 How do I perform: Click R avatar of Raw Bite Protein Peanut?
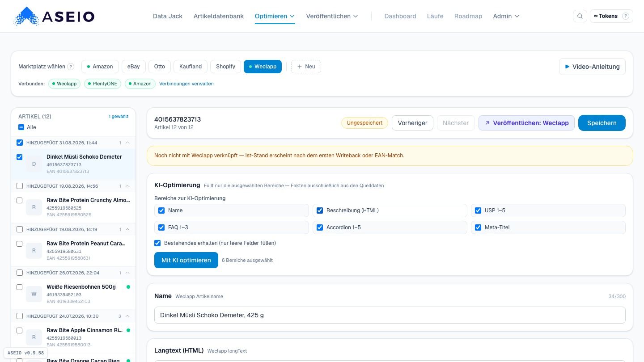click(x=34, y=251)
